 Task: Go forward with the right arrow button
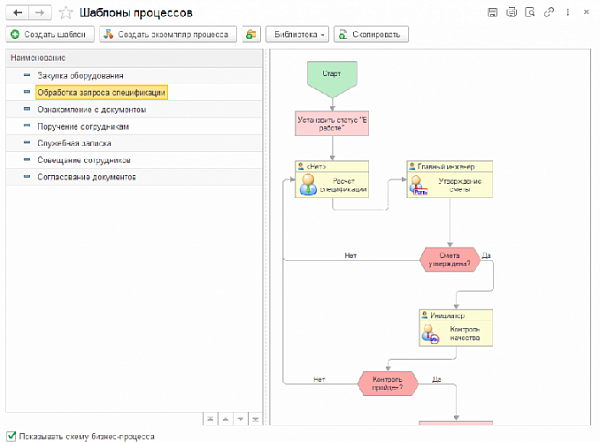[x=40, y=13]
